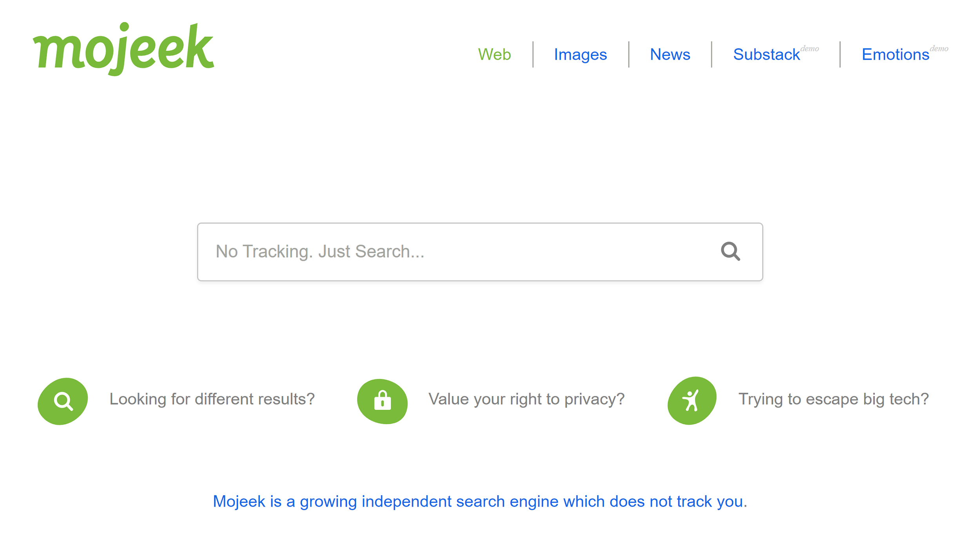Click 'Value your right to privacy?' text
The image size is (980, 554).
click(x=526, y=399)
